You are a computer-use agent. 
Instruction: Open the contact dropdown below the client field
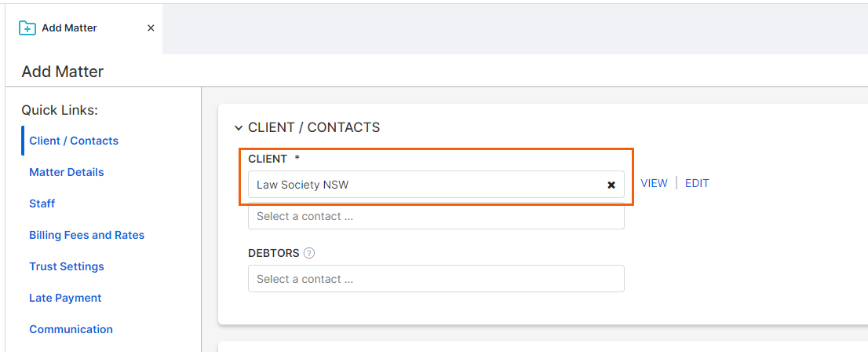(436, 216)
